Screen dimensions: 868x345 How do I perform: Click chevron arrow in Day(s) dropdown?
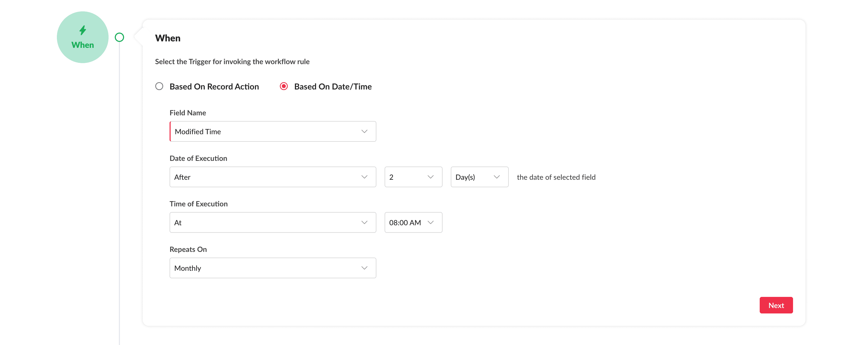click(496, 177)
